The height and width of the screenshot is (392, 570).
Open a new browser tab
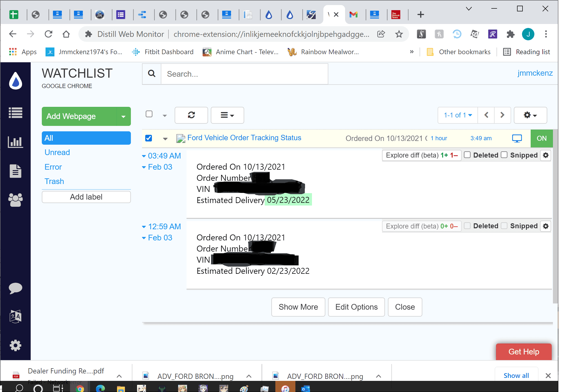421,15
